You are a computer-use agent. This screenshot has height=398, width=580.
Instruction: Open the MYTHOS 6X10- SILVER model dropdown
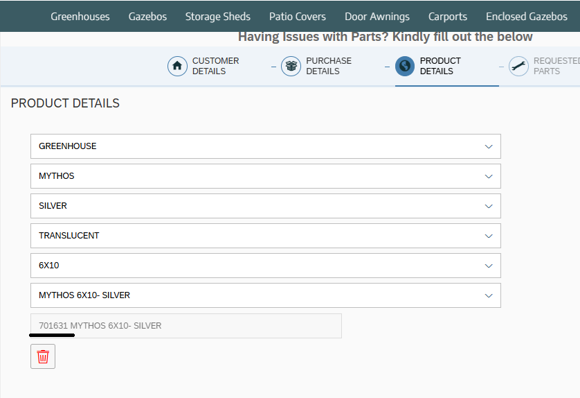point(266,296)
